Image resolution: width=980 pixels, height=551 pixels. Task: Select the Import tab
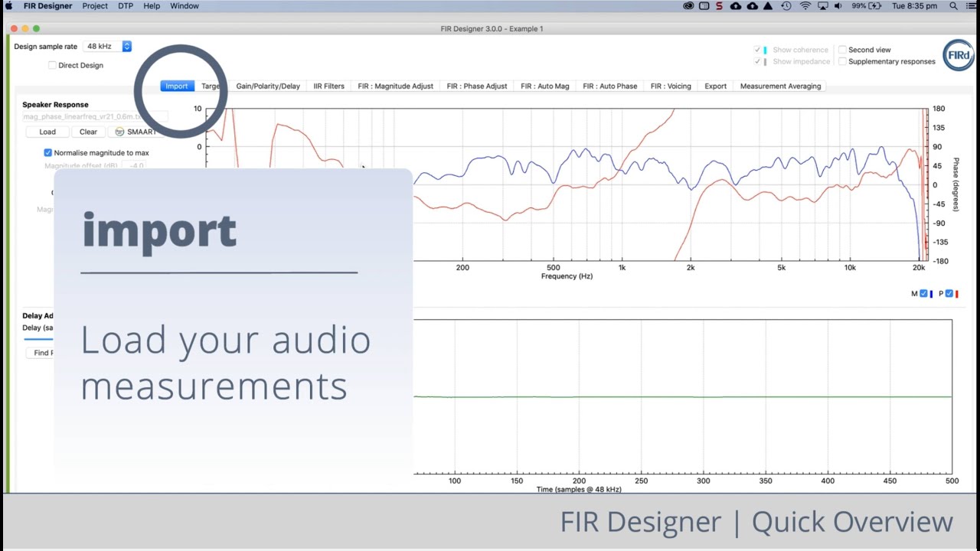pos(177,86)
